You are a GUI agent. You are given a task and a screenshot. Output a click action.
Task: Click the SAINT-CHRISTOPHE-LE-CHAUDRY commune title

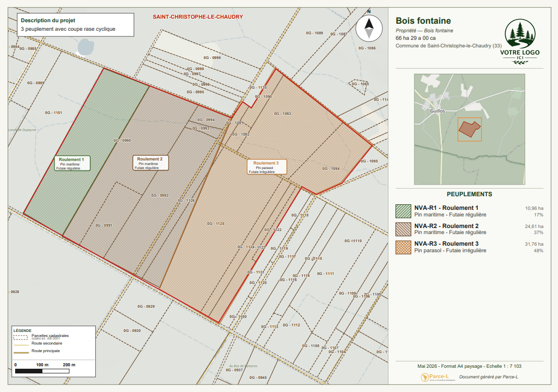[198, 17]
